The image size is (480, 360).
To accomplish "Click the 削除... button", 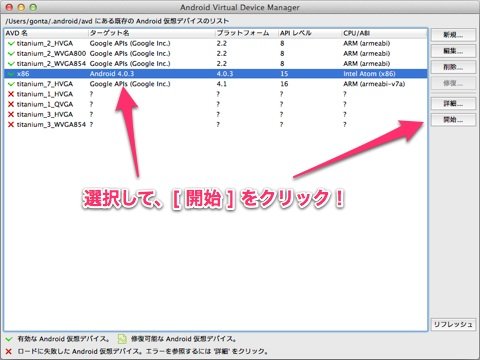I will coord(453,67).
